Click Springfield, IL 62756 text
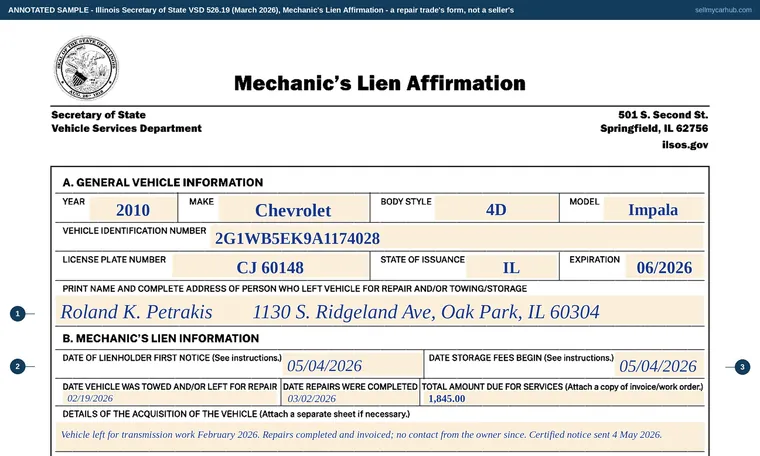The height and width of the screenshot is (456, 760). pos(654,128)
